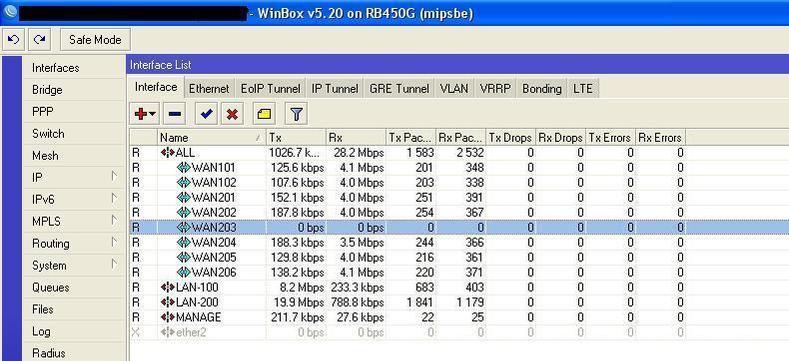Expand the IPv6 submenu arrow
This screenshot has width=789, height=362.
tap(114, 199)
